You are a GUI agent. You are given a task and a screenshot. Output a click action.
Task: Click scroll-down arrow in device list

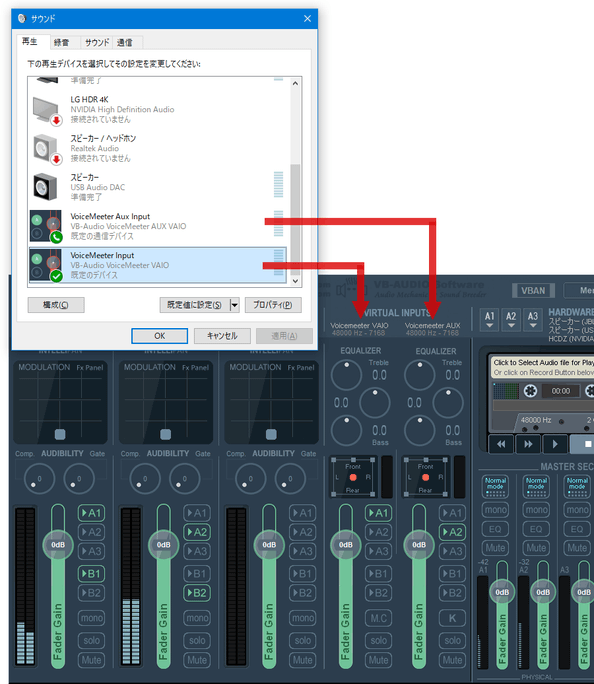[x=295, y=281]
